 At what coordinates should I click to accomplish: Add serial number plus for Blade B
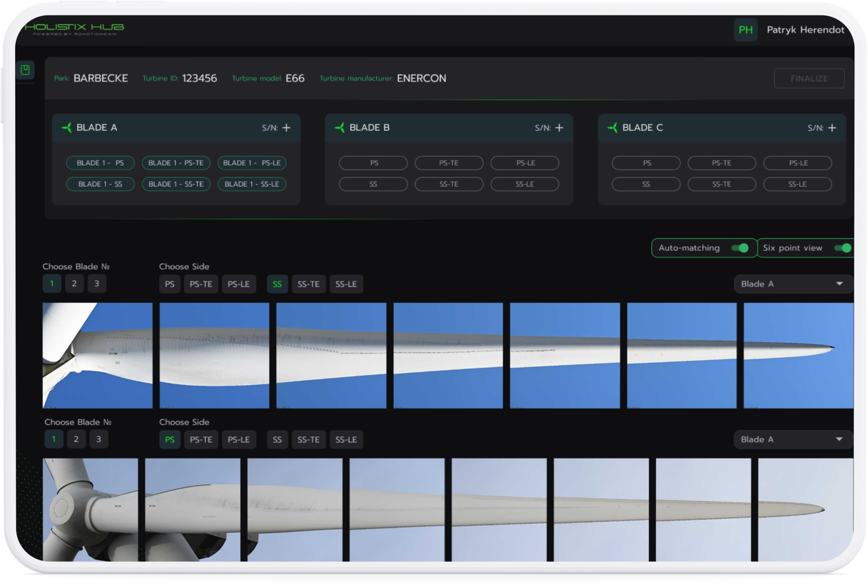(559, 128)
